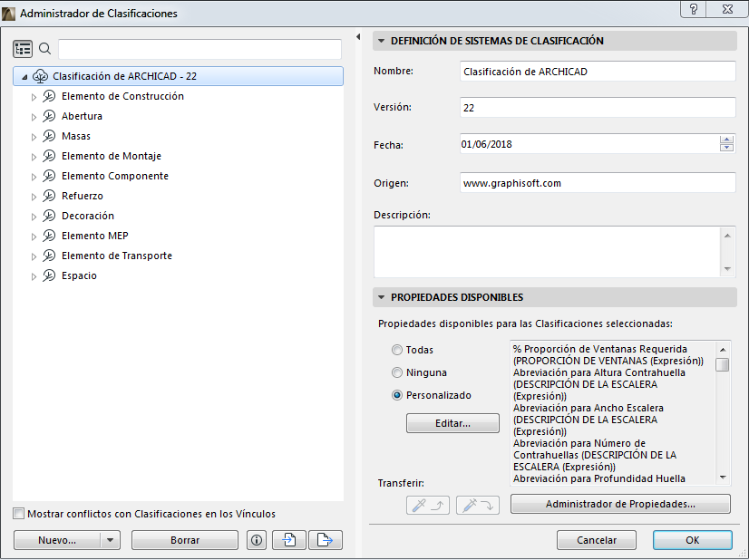The width and height of the screenshot is (749, 560).
Task: Expand the Abertura tree item
Action: click(34, 116)
